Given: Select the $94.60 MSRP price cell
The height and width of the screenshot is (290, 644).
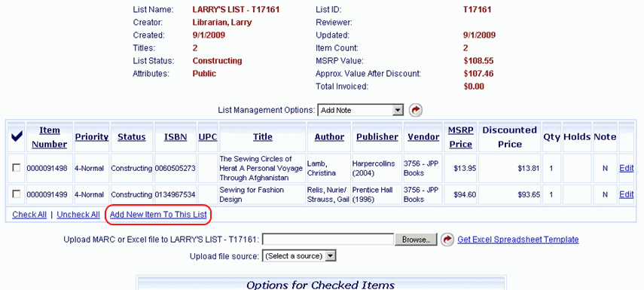Looking at the screenshot, I should (460, 194).
